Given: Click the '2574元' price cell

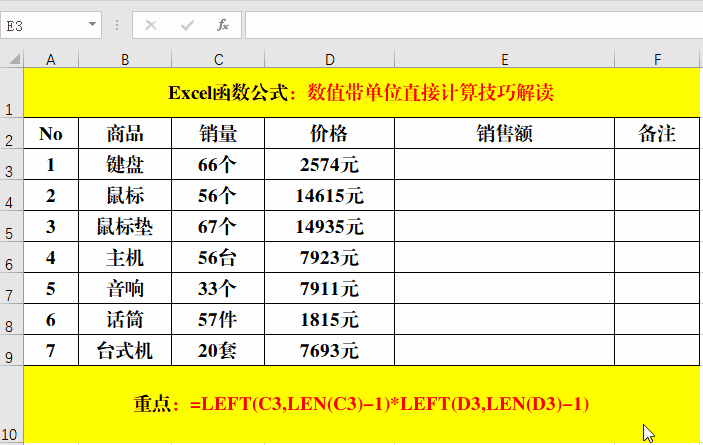Looking at the screenshot, I should (330, 164).
